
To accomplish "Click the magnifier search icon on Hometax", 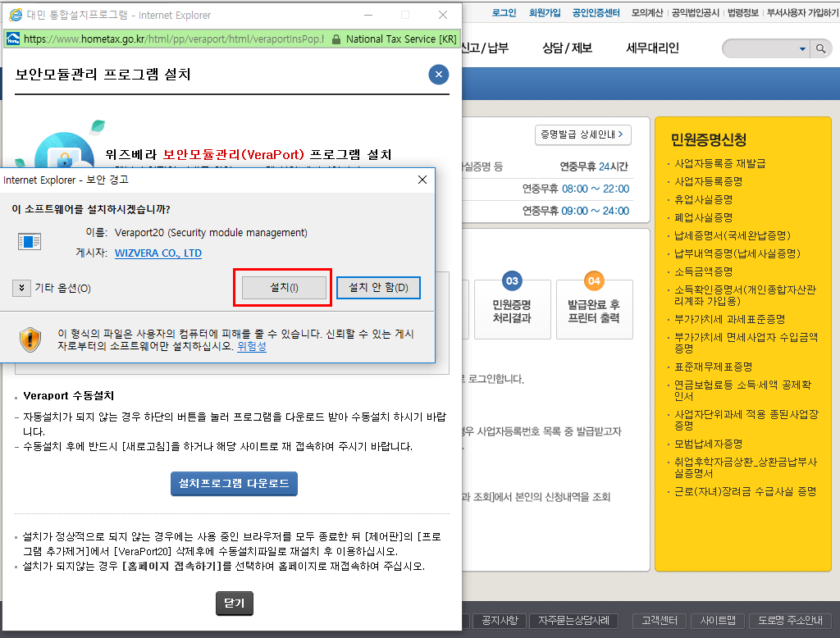I will (820, 48).
